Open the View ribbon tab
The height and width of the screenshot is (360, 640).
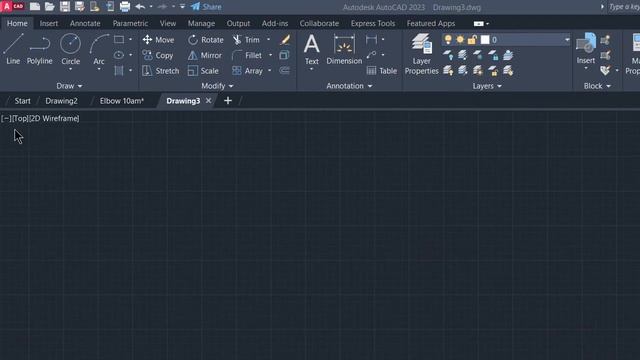[168, 23]
